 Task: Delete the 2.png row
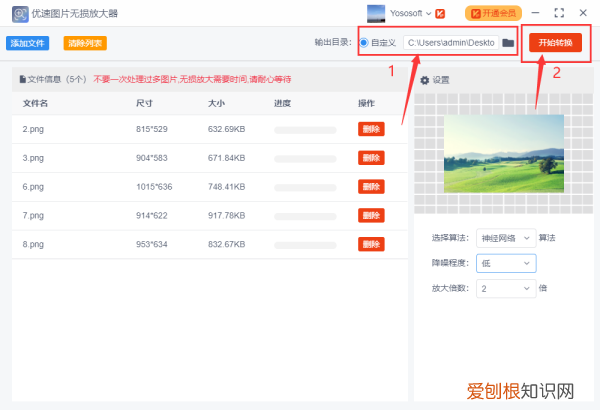click(x=371, y=129)
